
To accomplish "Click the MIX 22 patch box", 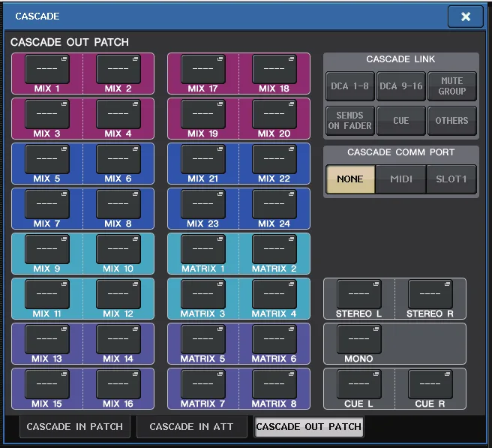I will pos(274,159).
